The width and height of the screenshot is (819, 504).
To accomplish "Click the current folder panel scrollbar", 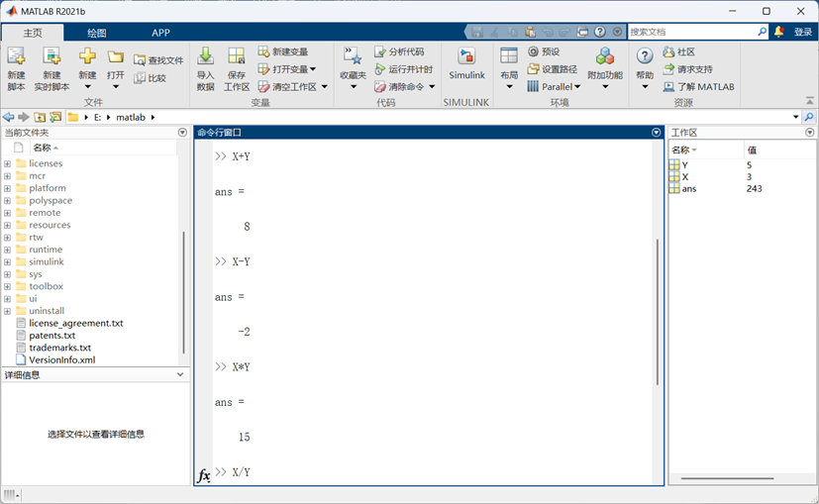I will pos(183,292).
